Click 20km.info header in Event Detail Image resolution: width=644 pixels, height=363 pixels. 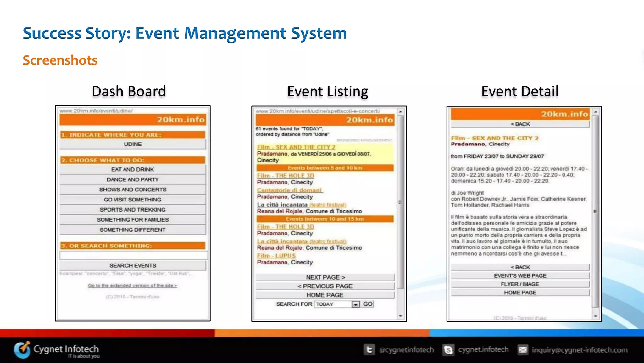coord(520,114)
